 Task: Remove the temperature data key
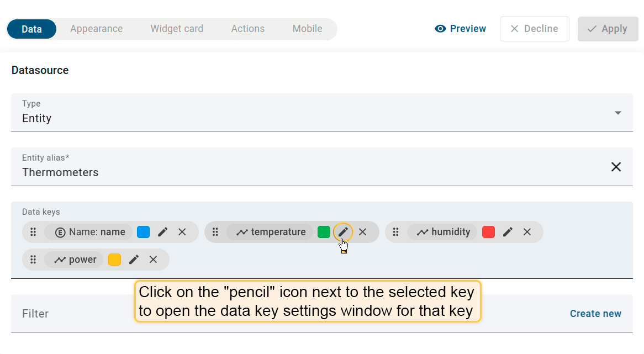362,232
